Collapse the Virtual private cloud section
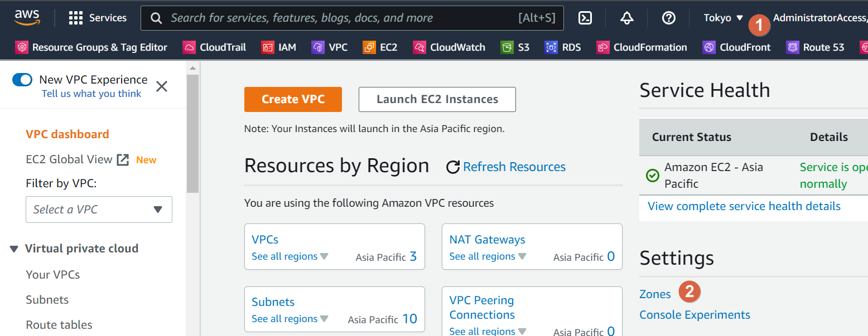868x336 pixels. [14, 249]
